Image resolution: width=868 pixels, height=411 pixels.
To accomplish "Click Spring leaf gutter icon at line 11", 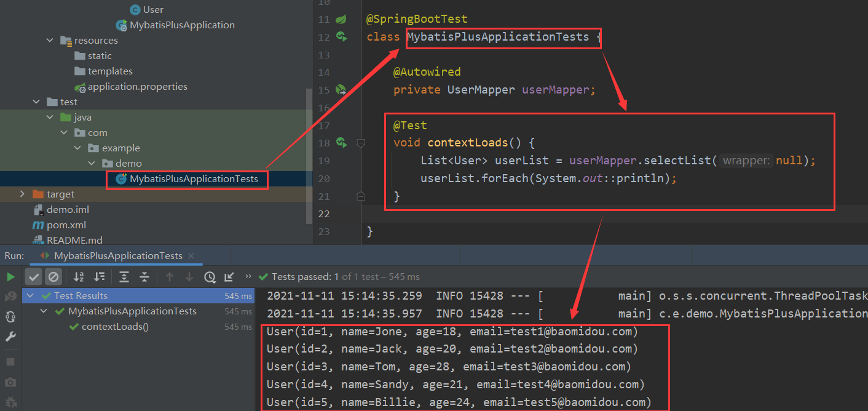I will [341, 20].
